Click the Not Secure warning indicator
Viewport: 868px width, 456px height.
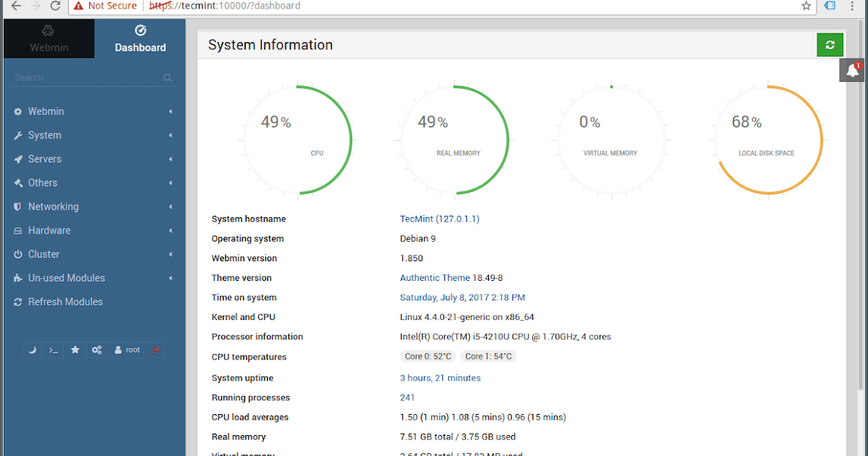click(104, 6)
